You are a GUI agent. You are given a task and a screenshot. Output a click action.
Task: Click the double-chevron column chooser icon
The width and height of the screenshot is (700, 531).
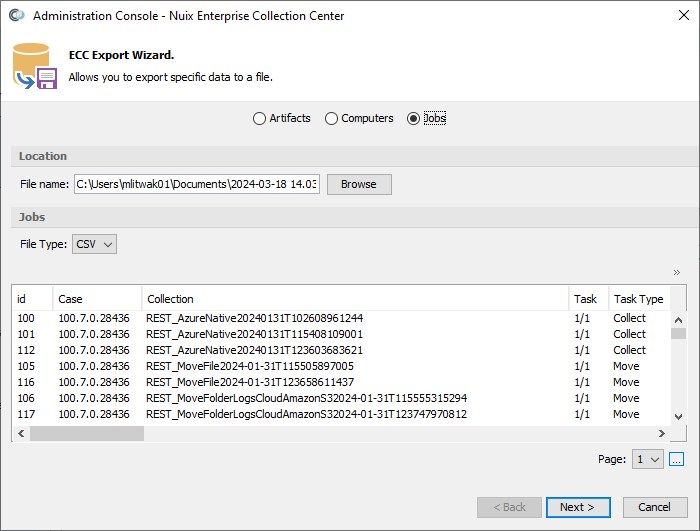click(x=677, y=272)
